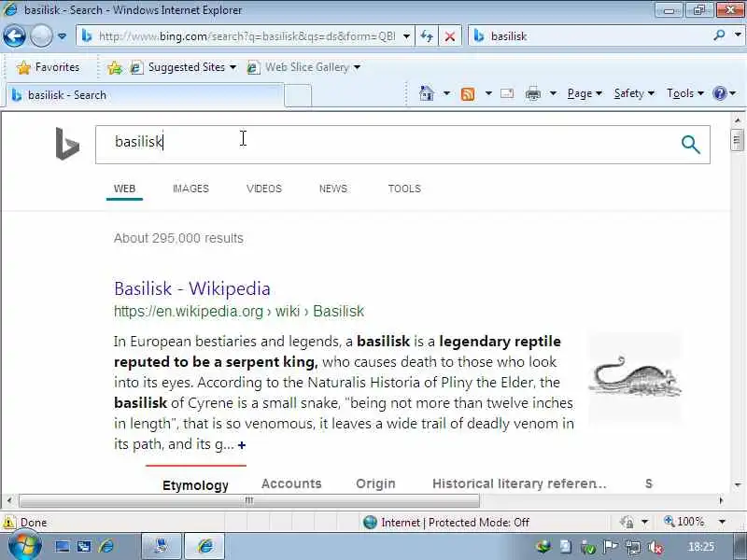The width and height of the screenshot is (747, 560).
Task: Expand the address bar history dropdown
Action: pyautogui.click(x=406, y=36)
